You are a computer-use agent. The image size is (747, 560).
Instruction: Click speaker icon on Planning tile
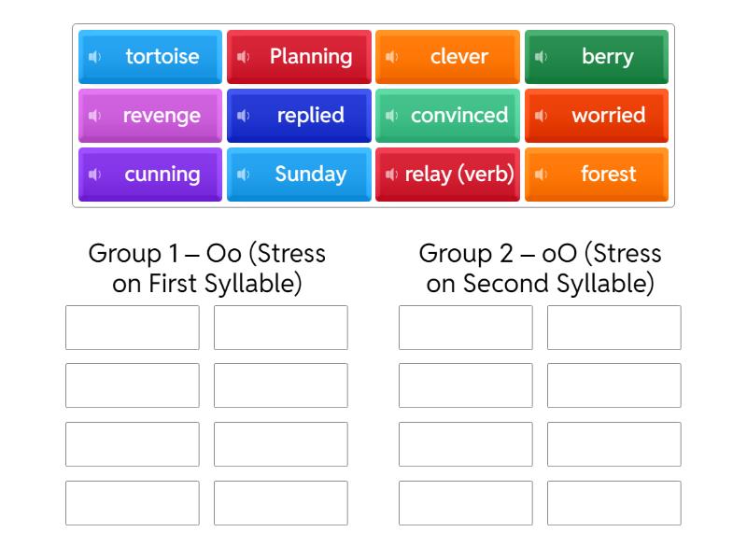click(243, 57)
